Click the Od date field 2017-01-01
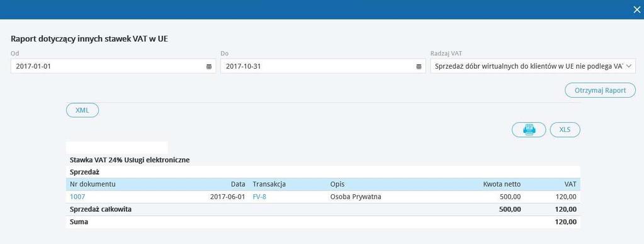The height and width of the screenshot is (244, 644). coord(113,66)
